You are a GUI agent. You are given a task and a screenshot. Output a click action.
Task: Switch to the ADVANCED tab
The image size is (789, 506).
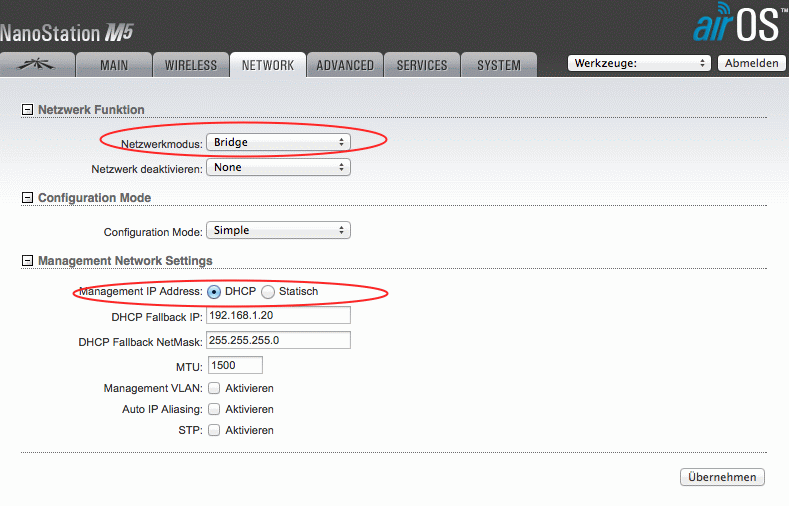click(345, 65)
